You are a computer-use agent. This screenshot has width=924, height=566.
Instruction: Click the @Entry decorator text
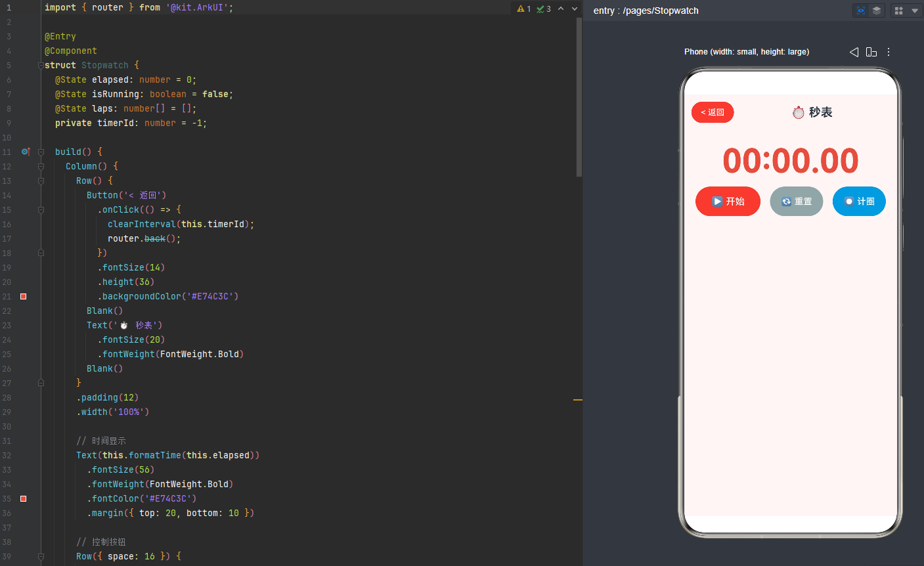[60, 37]
